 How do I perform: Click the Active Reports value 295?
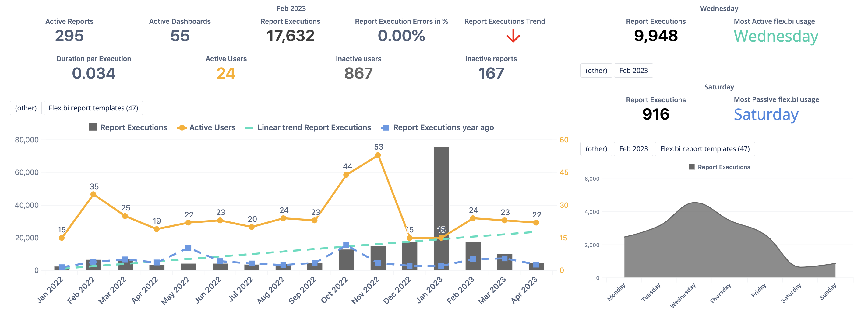[69, 36]
